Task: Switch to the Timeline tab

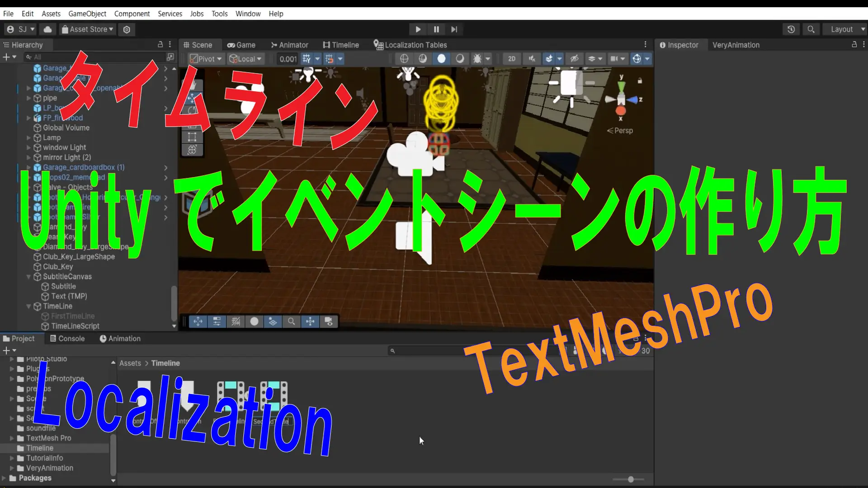Action: pos(341,45)
